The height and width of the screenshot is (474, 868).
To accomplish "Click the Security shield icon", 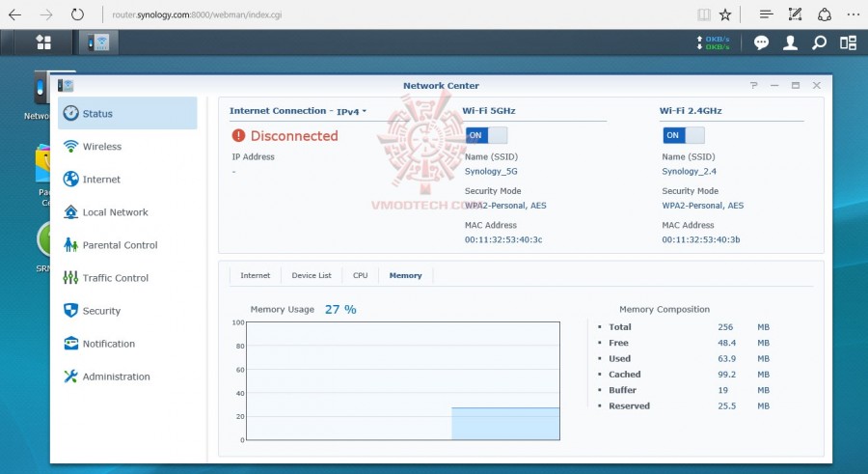I will 70,311.
